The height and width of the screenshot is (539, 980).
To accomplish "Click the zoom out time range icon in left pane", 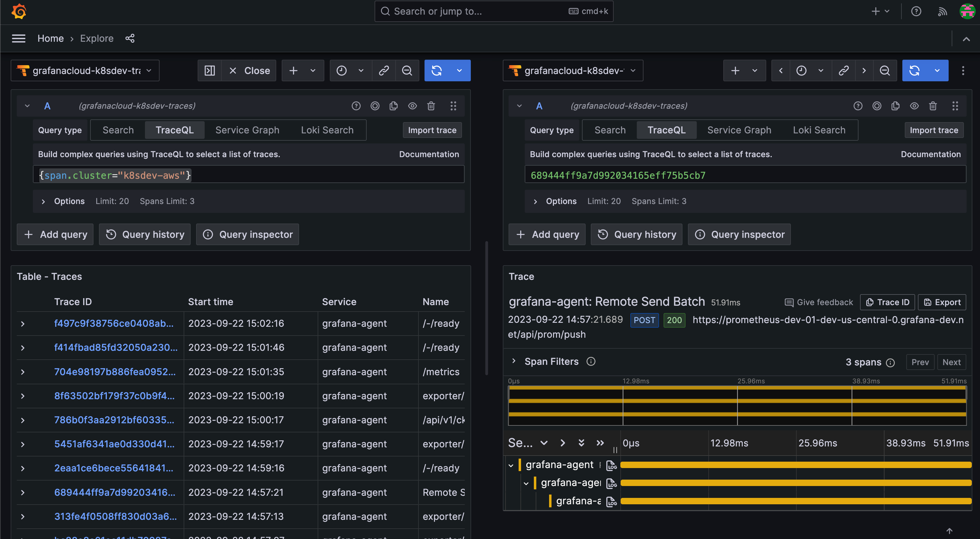I will [407, 71].
